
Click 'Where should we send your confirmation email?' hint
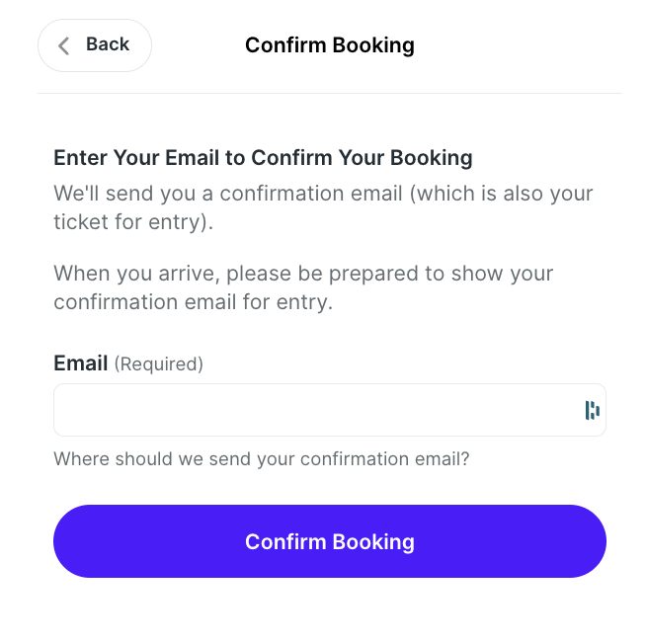(262, 459)
